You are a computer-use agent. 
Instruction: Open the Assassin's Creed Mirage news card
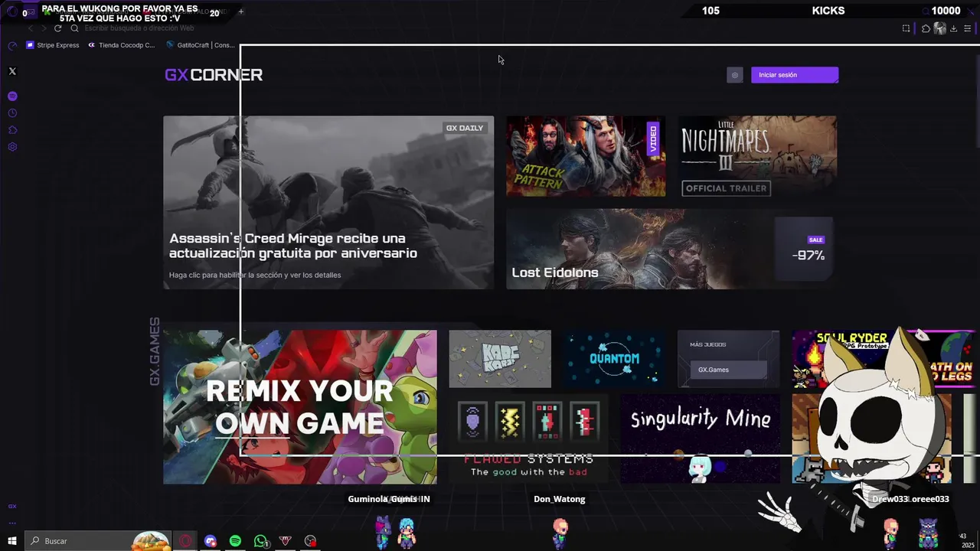328,203
